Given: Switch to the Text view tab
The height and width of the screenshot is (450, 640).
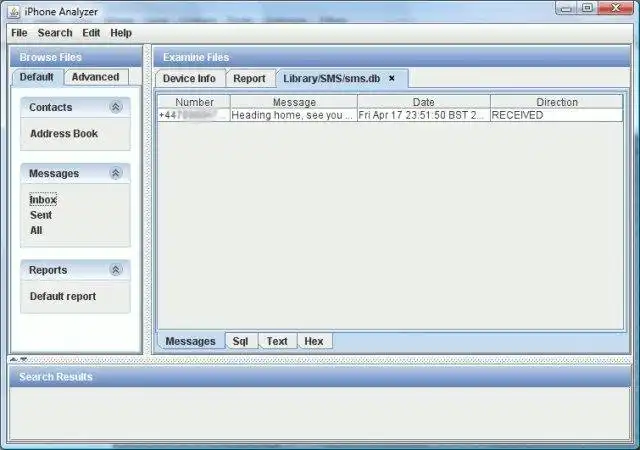Looking at the screenshot, I should coord(277,341).
